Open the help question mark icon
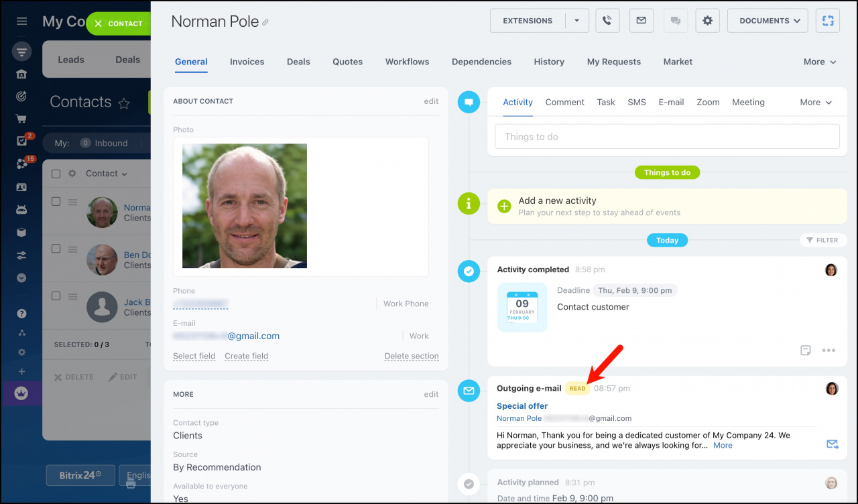This screenshot has height=504, width=858. [x=21, y=314]
